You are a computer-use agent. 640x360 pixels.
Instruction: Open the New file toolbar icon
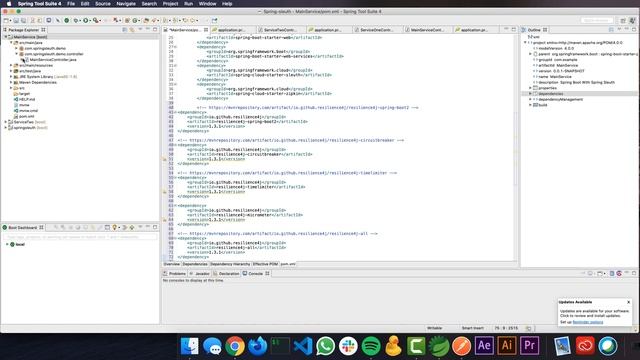click(x=6, y=20)
